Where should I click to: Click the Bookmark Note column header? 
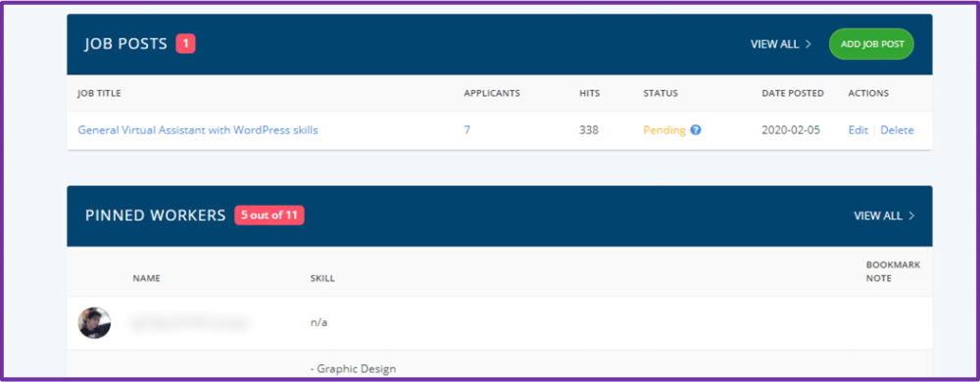click(x=893, y=271)
